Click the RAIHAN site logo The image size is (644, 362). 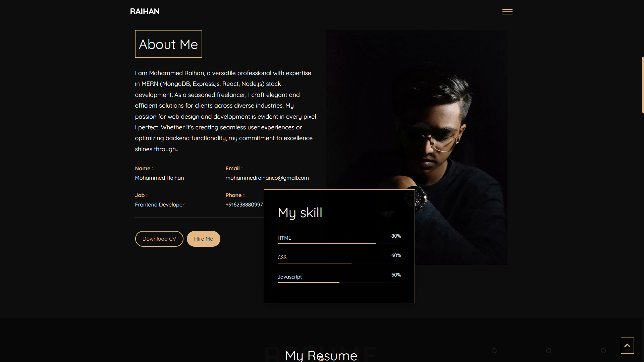pos(145,11)
